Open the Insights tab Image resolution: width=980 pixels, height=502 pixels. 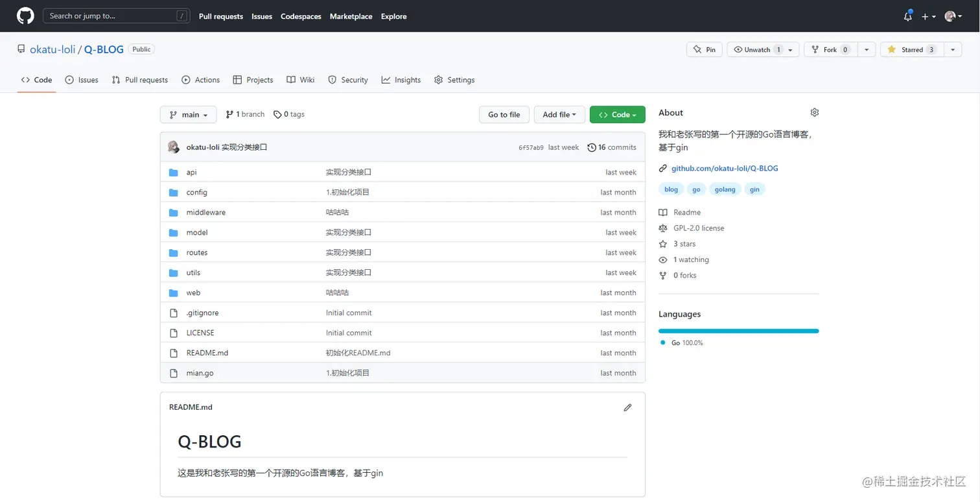[x=401, y=80]
